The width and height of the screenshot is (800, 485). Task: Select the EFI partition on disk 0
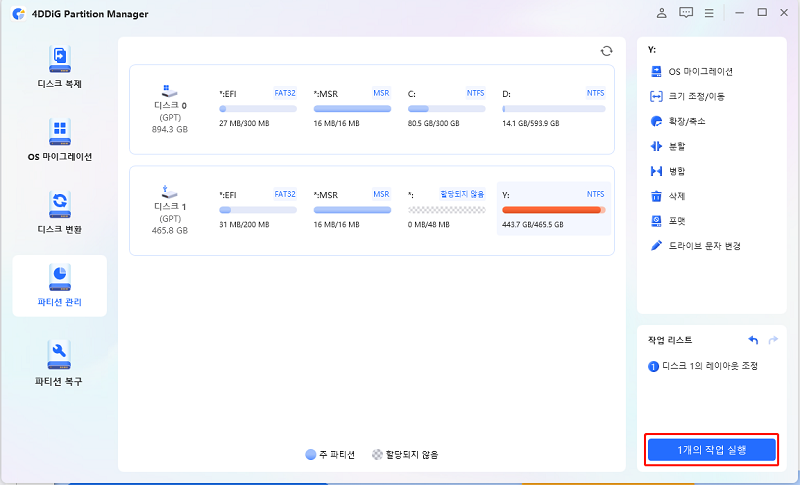[258, 108]
